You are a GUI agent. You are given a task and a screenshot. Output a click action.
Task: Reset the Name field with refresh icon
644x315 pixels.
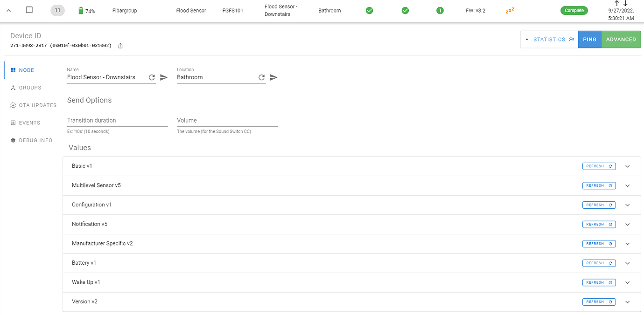152,77
